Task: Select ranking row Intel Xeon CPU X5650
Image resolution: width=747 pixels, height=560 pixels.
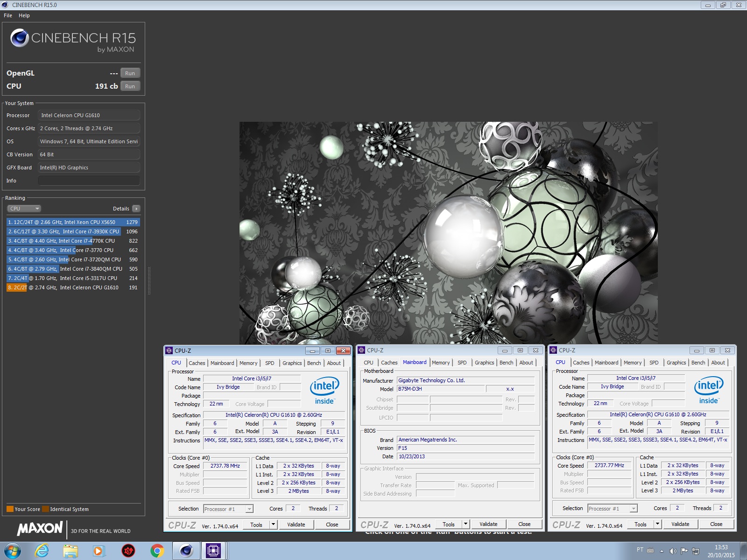Action: tap(73, 222)
